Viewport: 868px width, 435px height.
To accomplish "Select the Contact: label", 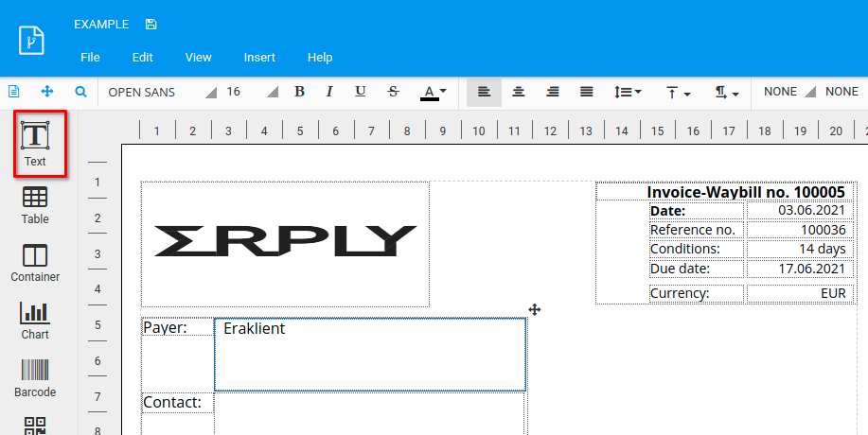I will click(172, 402).
